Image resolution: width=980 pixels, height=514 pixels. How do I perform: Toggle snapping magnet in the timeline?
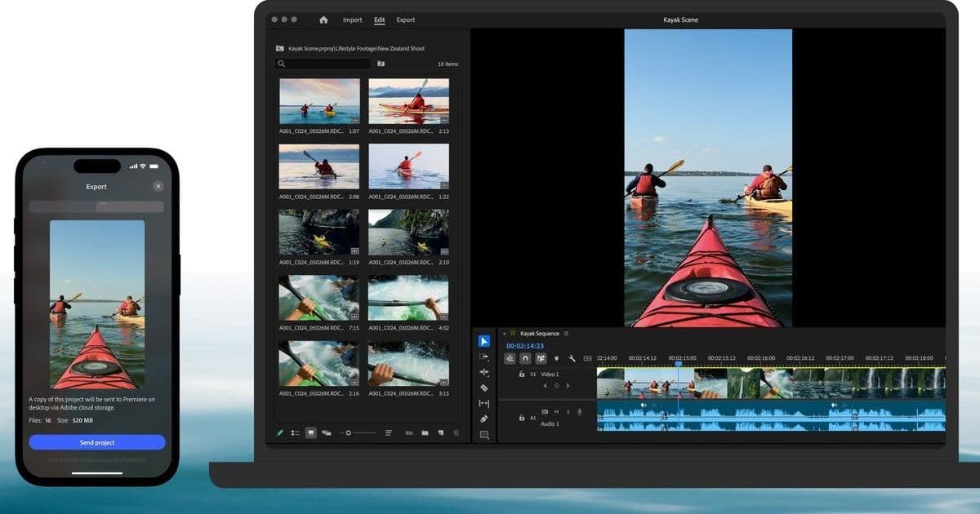tap(525, 358)
